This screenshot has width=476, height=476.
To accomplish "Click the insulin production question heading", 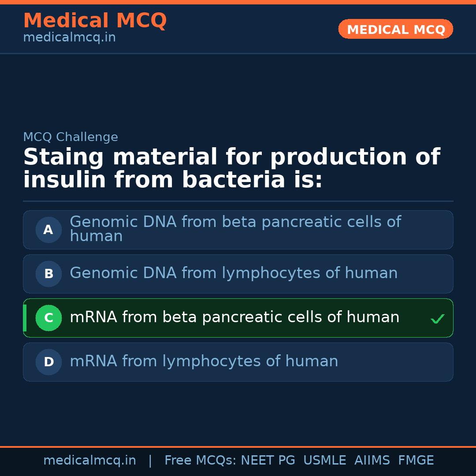I will tap(231, 168).
